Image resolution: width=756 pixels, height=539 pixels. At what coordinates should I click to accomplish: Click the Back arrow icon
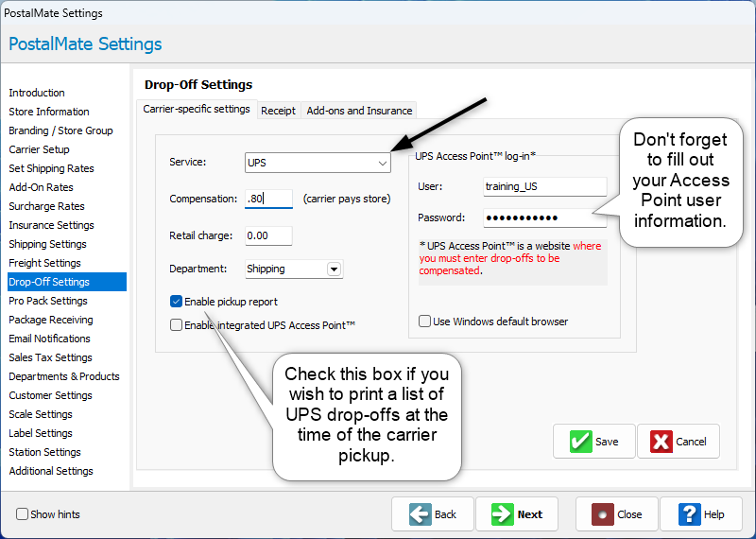click(x=421, y=514)
